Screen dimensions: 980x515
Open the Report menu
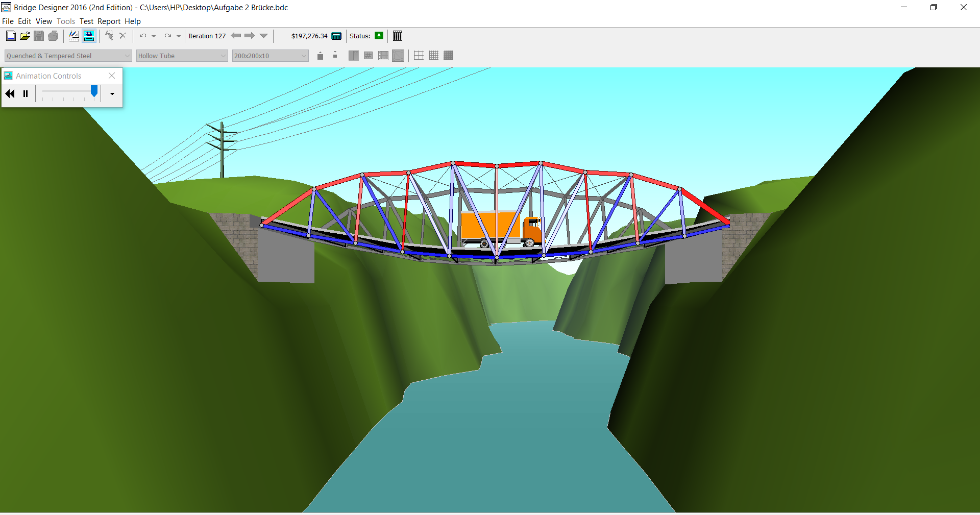click(109, 21)
